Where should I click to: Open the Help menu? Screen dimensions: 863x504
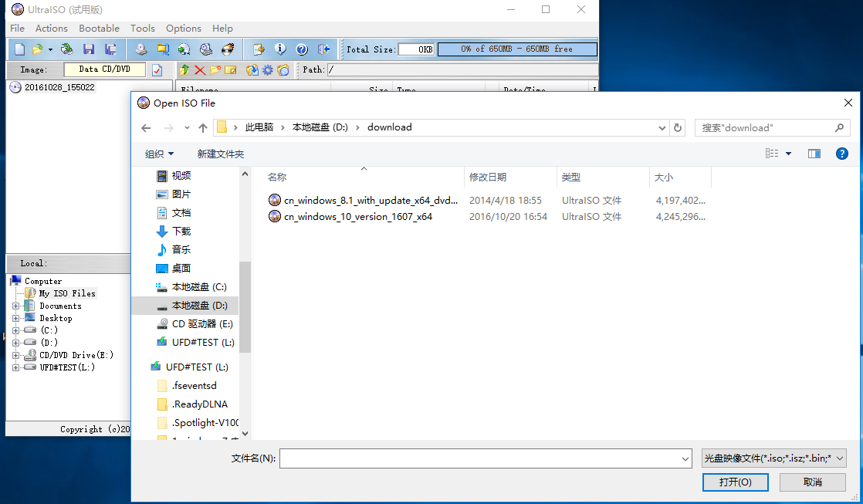point(222,28)
